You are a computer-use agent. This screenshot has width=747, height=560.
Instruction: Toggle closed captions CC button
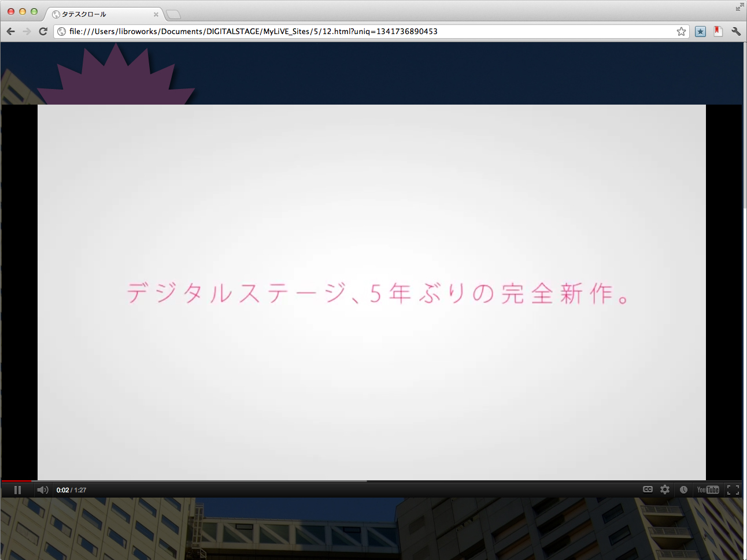click(x=648, y=489)
